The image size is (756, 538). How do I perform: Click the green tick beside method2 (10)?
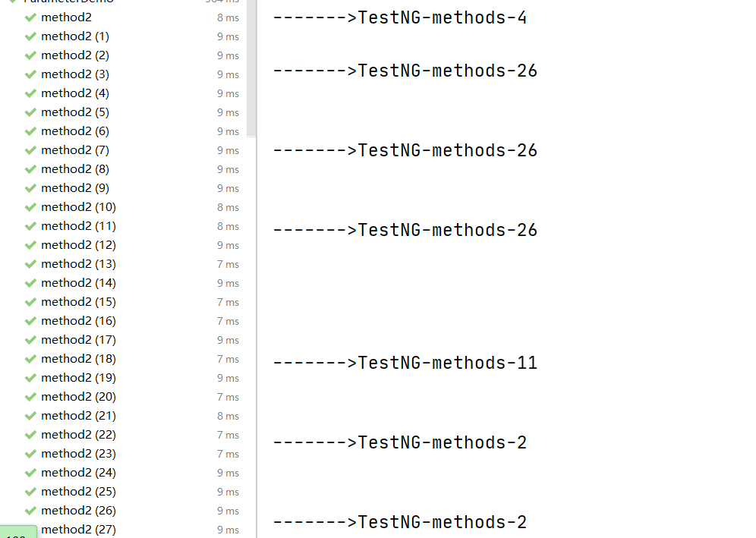[x=30, y=207]
